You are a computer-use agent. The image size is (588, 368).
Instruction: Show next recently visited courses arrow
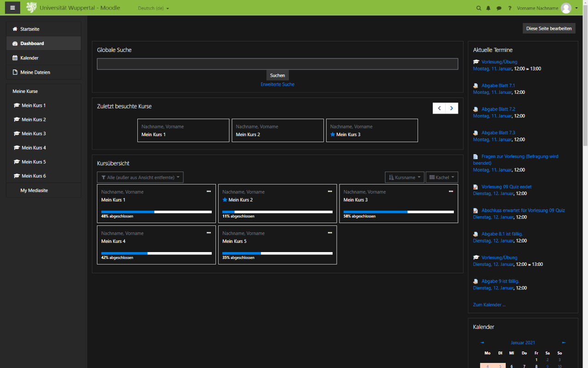[452, 108]
